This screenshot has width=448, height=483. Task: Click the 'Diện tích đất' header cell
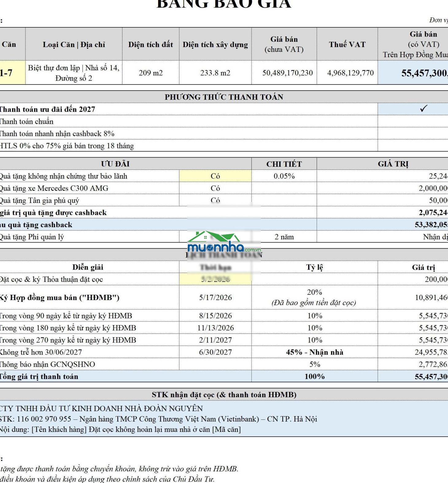coord(151,44)
